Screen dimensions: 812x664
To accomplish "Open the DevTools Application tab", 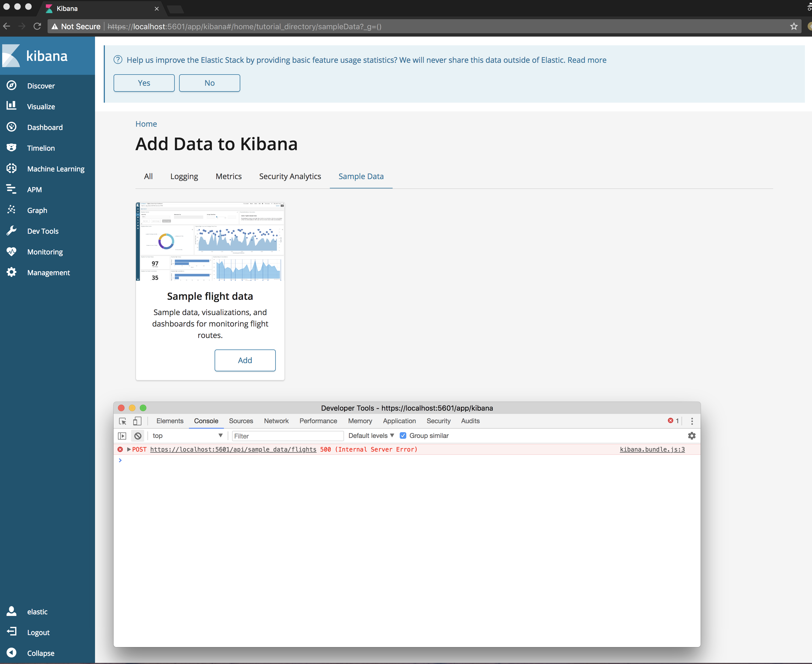I will point(399,421).
